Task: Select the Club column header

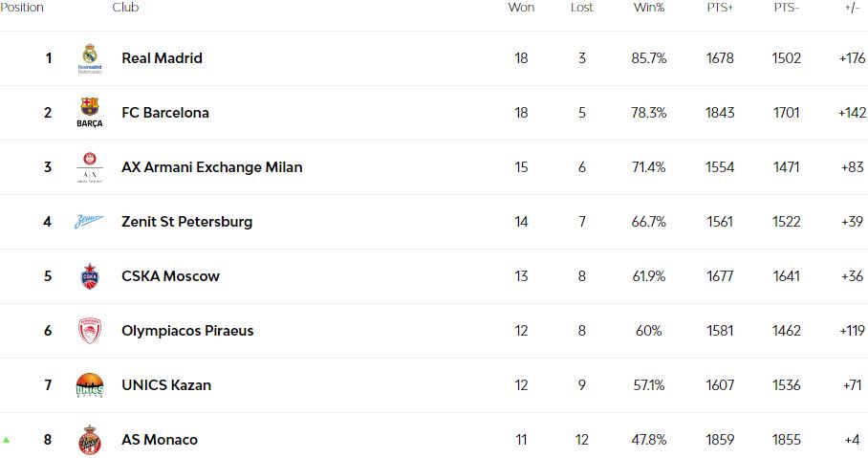Action: (125, 8)
